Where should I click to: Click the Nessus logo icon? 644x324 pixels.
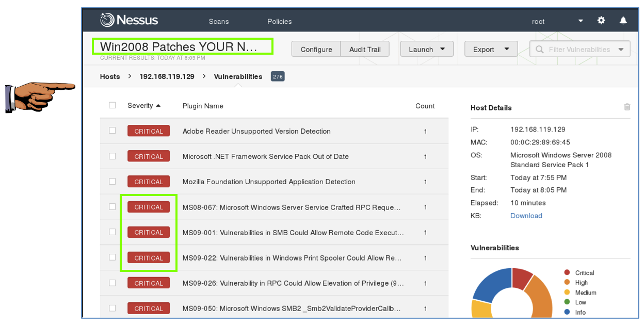pos(107,21)
